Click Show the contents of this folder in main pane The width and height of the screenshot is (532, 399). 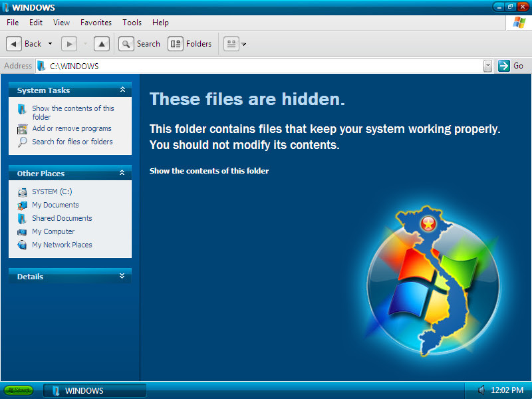pos(209,171)
